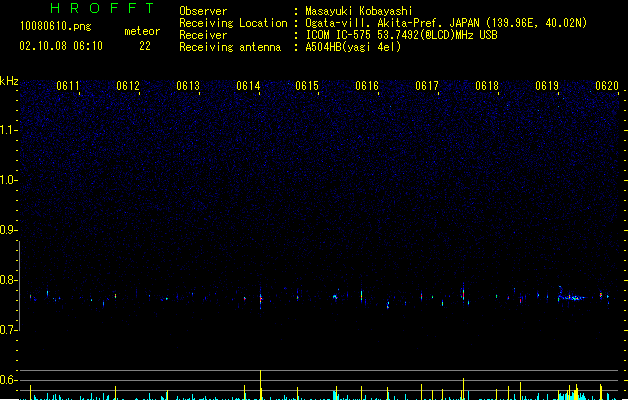
Task: Click the 0620 time marker
Action: [x=607, y=86]
